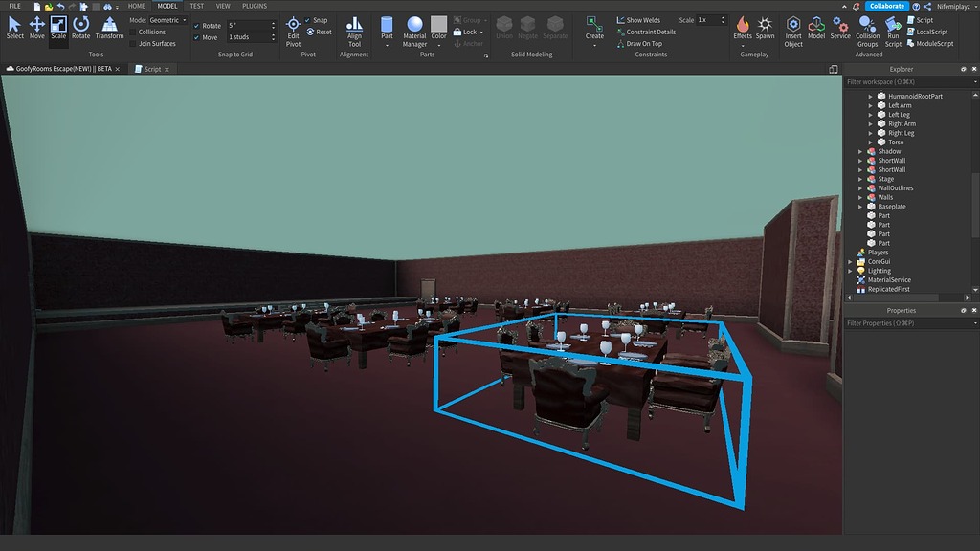Switch to the HOME ribbon tab
980x551 pixels.
[x=135, y=6]
